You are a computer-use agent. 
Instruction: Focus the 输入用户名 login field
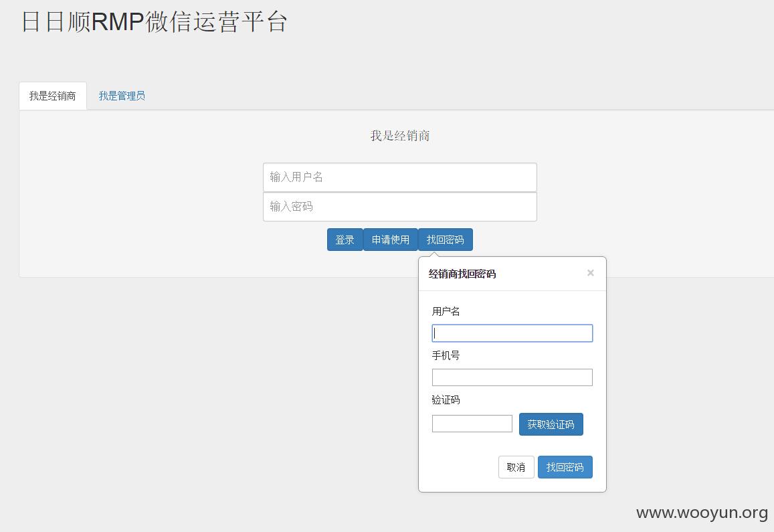(x=400, y=177)
